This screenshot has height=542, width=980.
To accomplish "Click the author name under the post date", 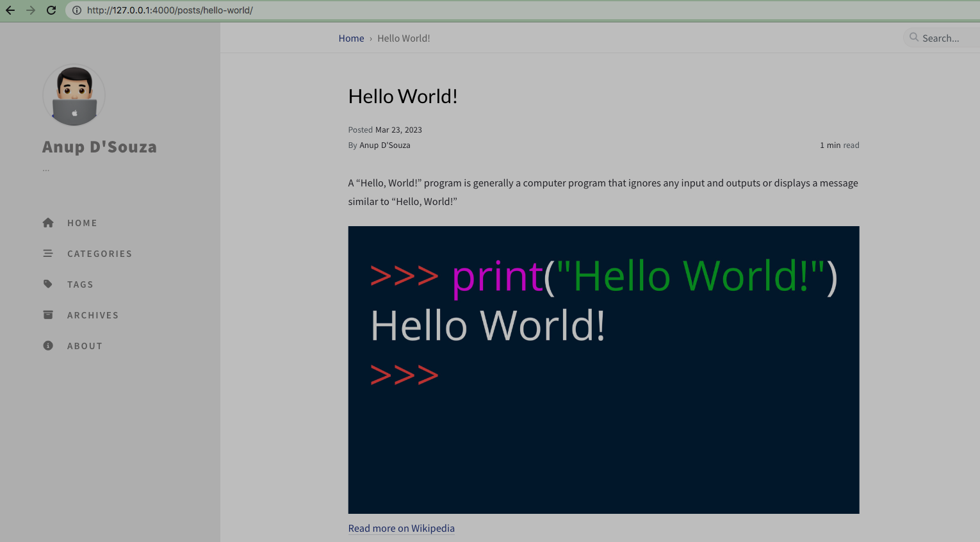I will (x=384, y=145).
